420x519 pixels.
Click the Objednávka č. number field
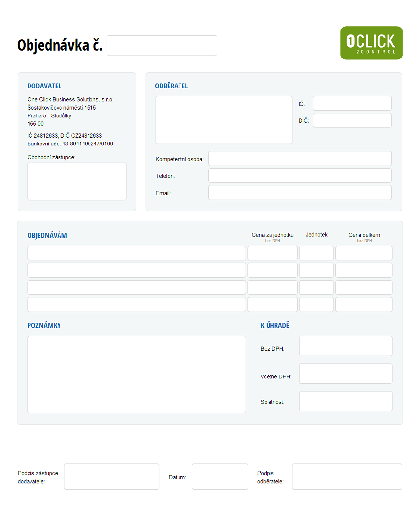click(x=162, y=46)
